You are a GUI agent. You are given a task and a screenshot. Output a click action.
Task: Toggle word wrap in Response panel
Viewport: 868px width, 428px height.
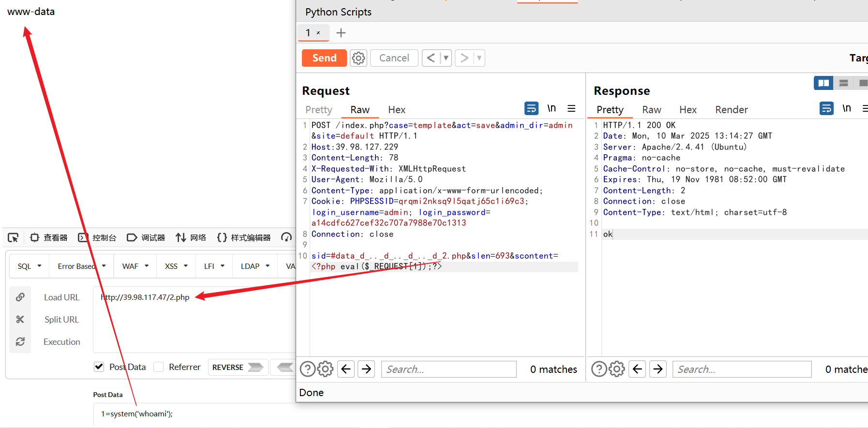click(x=826, y=108)
